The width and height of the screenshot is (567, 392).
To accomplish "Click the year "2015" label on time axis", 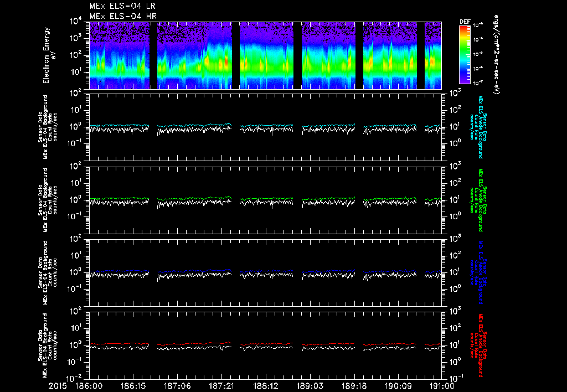I will 58,386.
